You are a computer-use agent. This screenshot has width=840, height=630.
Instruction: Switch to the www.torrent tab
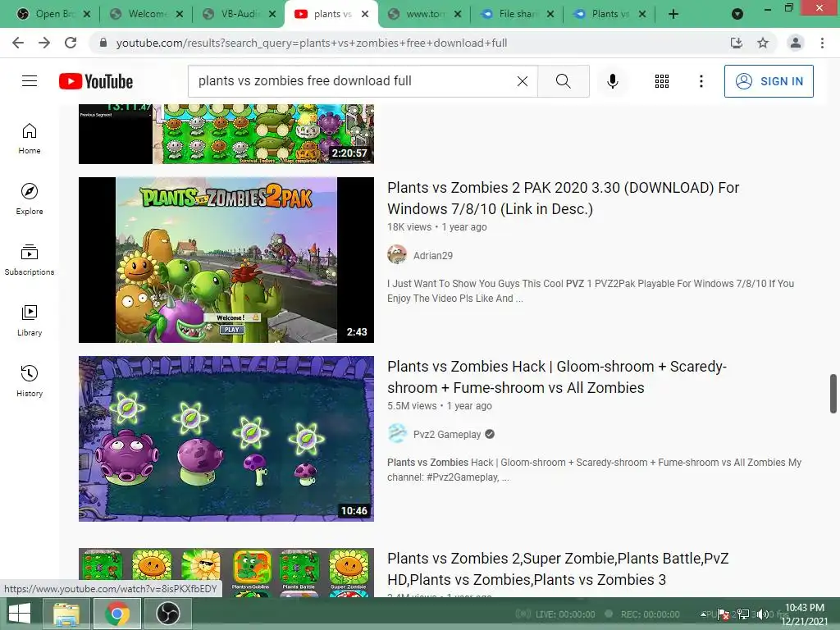click(x=423, y=14)
